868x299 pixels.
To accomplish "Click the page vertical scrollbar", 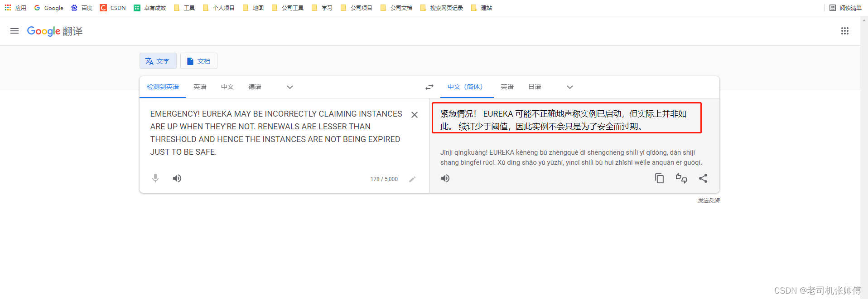I will point(864,157).
